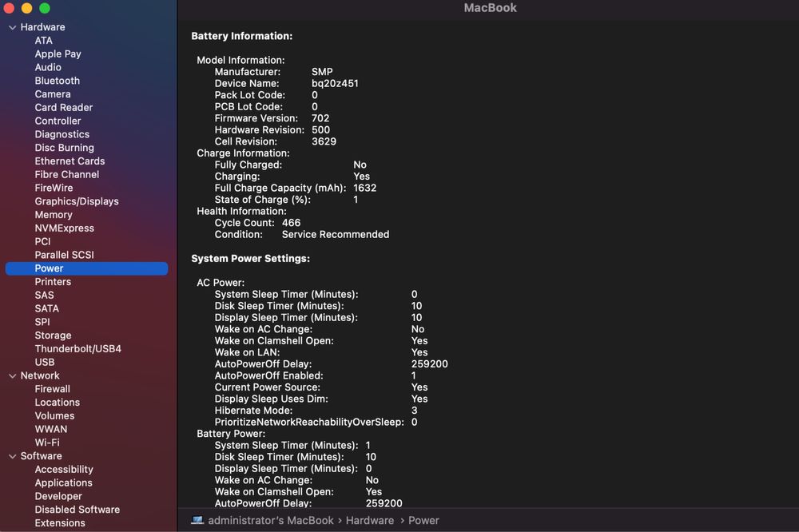
Task: Minimize window with yellow button
Action: [26, 8]
